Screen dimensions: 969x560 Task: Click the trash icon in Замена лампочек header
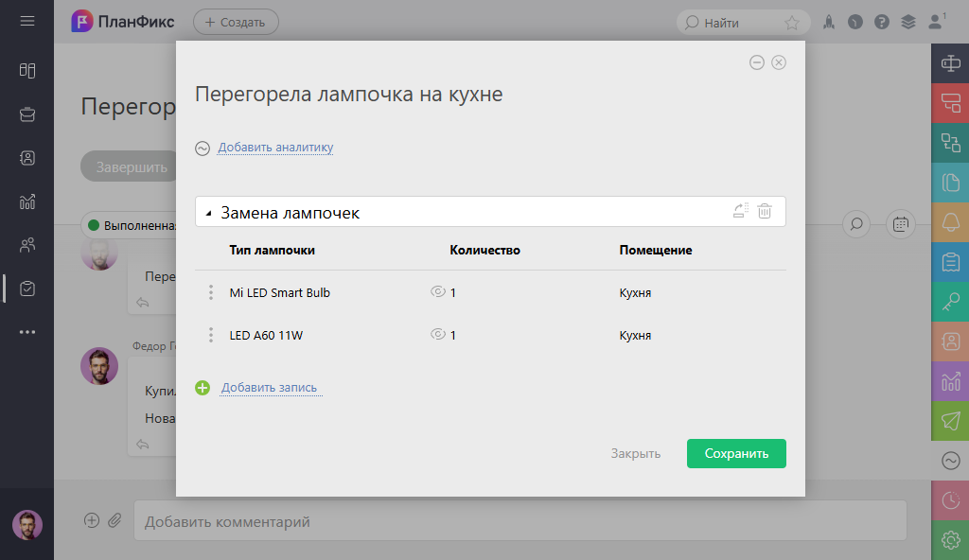[x=765, y=212]
